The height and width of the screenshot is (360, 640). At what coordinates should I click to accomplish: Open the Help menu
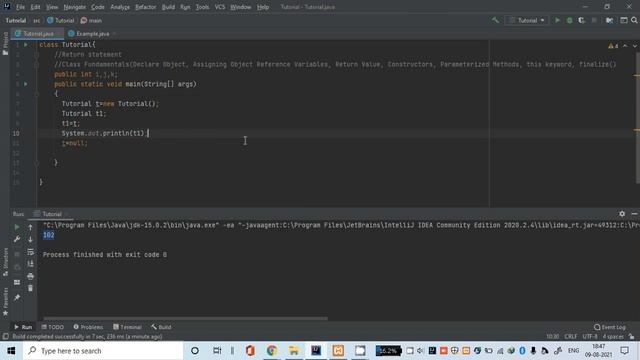click(x=263, y=7)
